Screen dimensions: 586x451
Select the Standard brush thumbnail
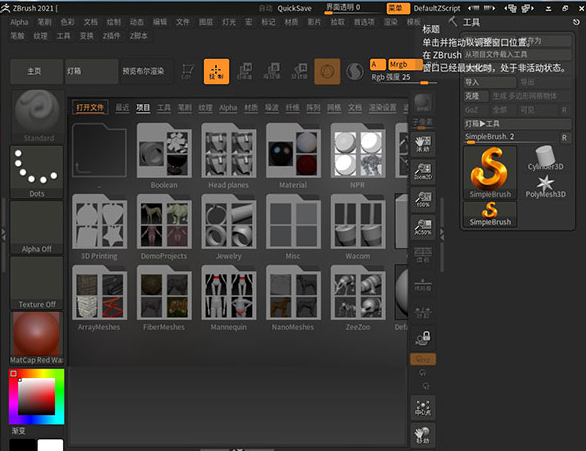[x=37, y=116]
